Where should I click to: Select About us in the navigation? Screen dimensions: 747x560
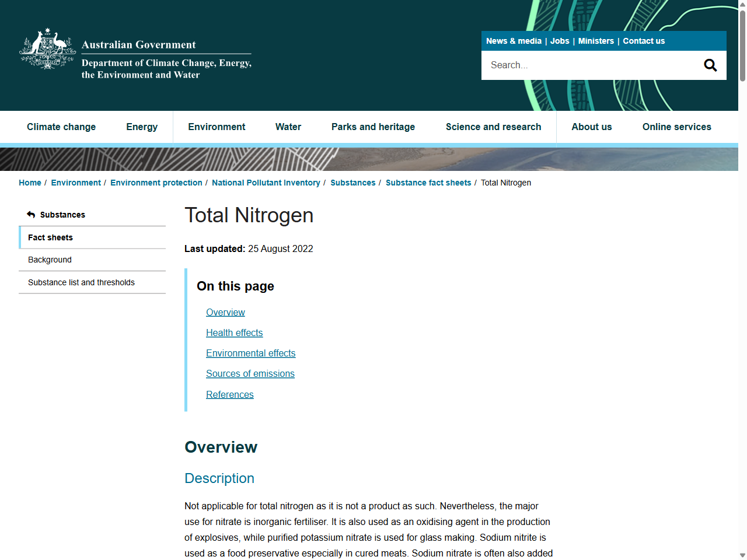tap(591, 127)
